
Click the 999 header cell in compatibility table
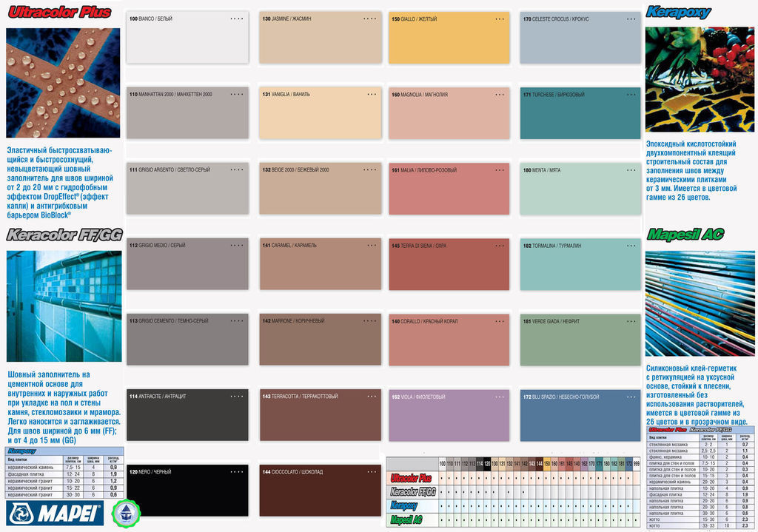pyautogui.click(x=637, y=464)
